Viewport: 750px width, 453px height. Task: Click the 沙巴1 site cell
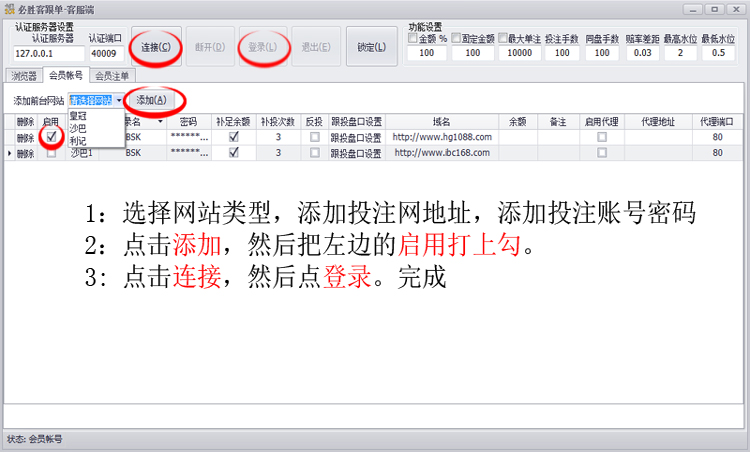[x=82, y=153]
